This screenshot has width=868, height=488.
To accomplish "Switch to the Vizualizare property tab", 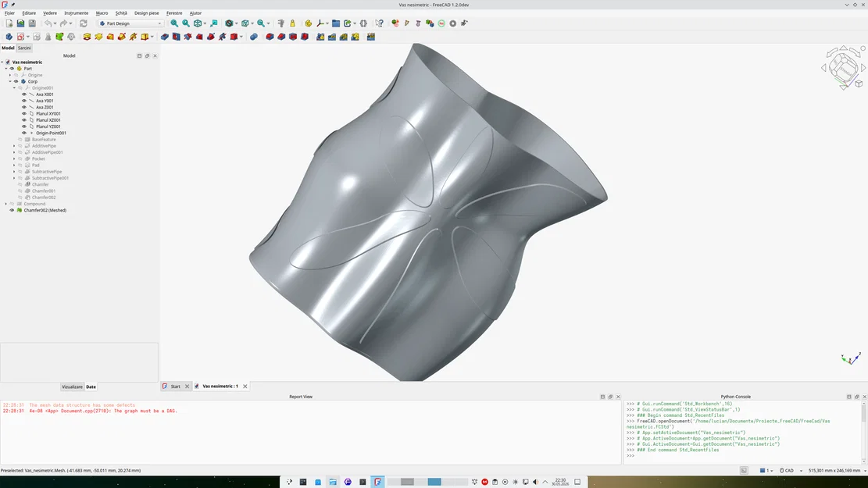I will point(72,386).
